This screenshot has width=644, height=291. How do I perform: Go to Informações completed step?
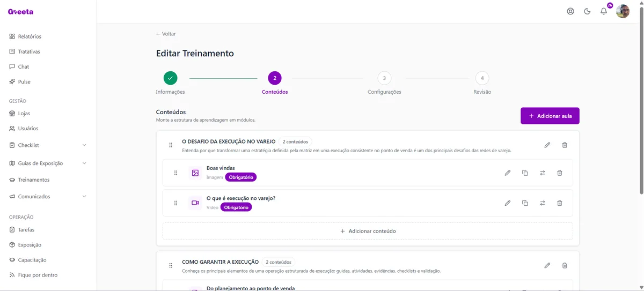pyautogui.click(x=170, y=78)
